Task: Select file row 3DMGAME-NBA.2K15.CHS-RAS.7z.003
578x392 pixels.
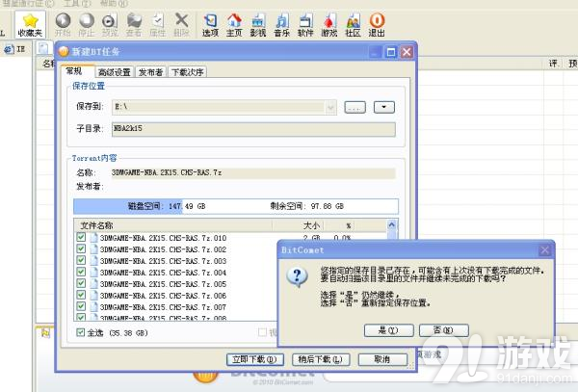Action: point(163,261)
